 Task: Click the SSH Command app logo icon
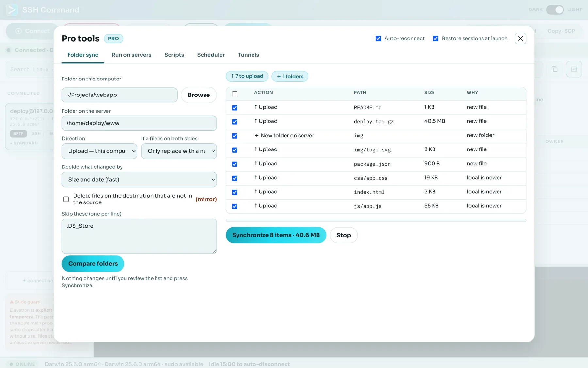click(12, 10)
